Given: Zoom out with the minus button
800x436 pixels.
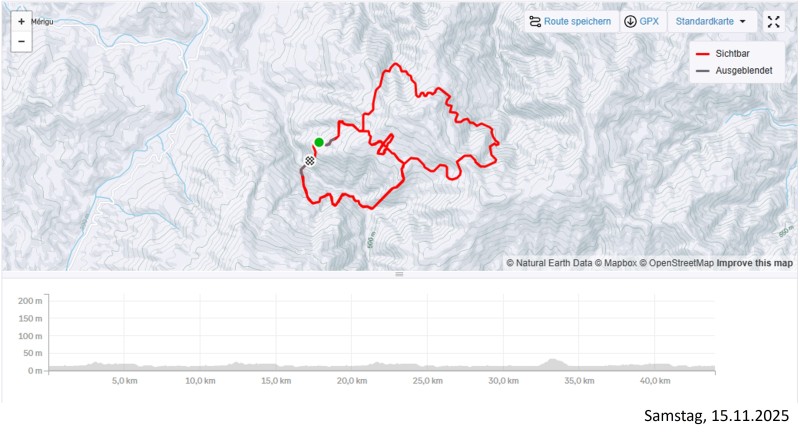Looking at the screenshot, I should click(x=21, y=42).
